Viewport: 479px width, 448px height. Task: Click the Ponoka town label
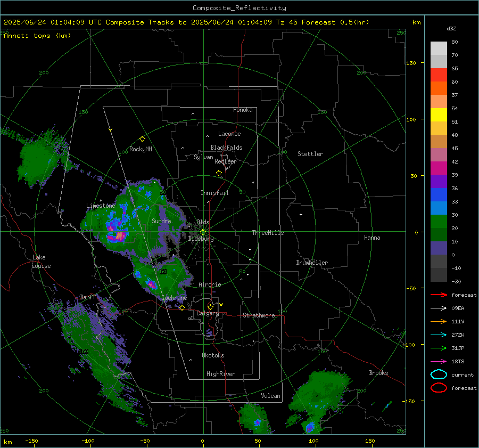pyautogui.click(x=243, y=110)
